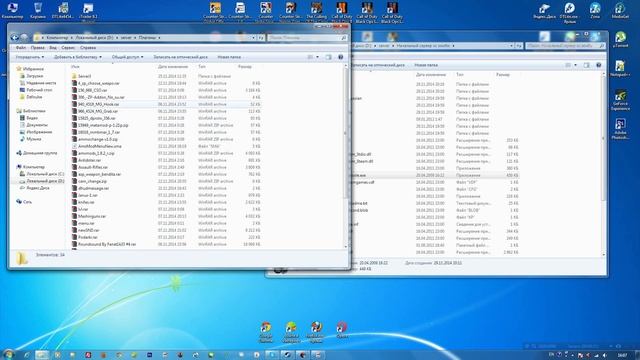Open help icon in front window toolbar
This screenshot has width=640, height=360.
[x=340, y=57]
